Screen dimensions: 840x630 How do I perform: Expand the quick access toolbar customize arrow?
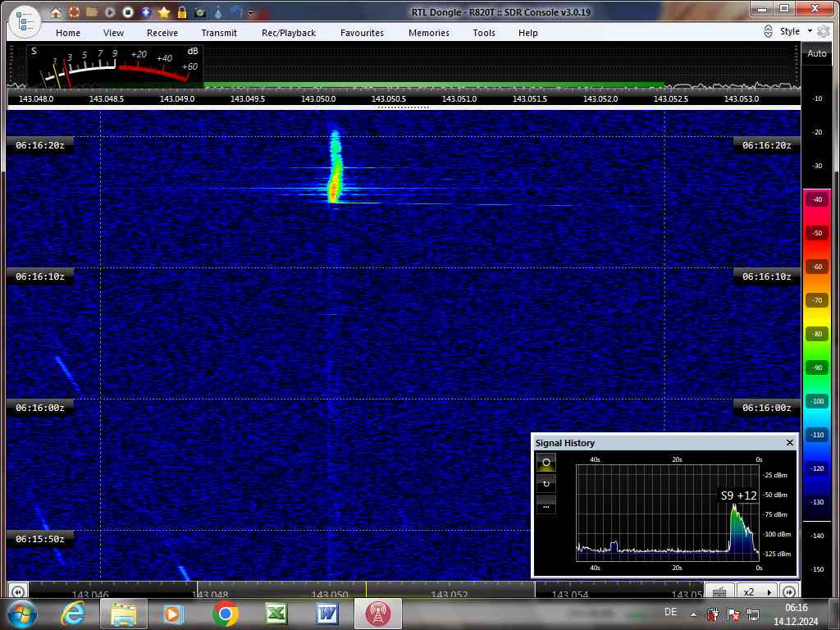(x=251, y=13)
